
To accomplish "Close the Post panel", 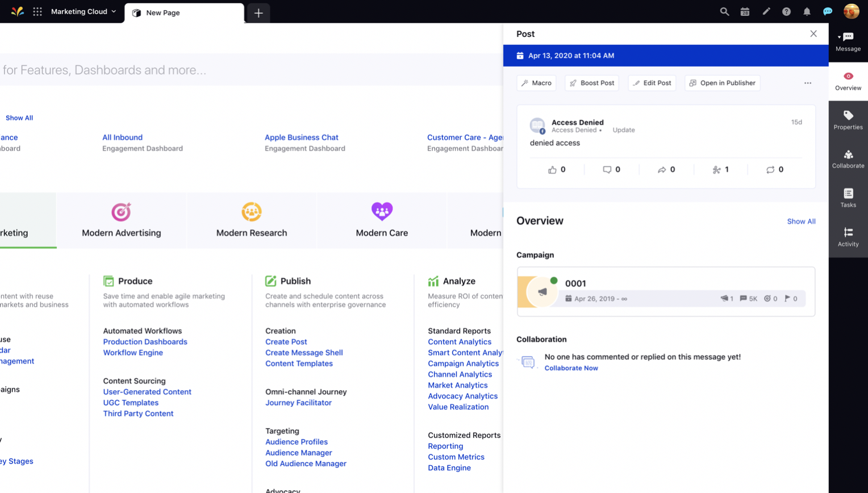I will pyautogui.click(x=813, y=34).
